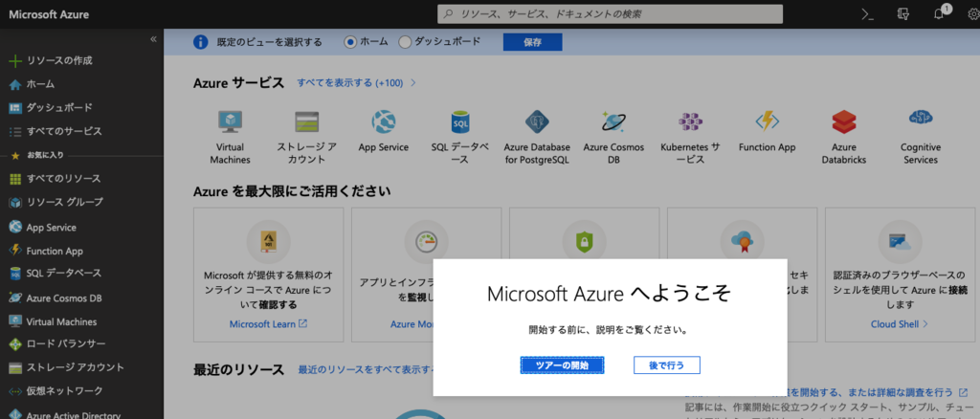Open the Microsoft Learn link
This screenshot has width=980, height=419.
pyautogui.click(x=268, y=324)
